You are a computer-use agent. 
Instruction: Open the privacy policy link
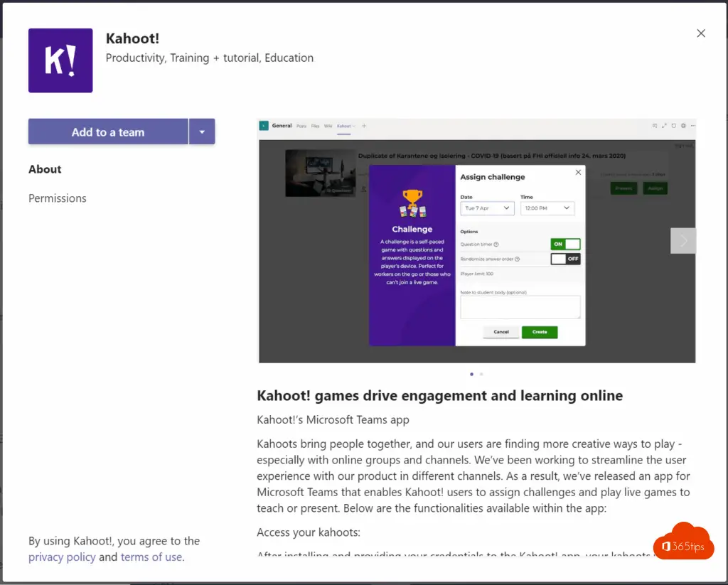click(63, 557)
